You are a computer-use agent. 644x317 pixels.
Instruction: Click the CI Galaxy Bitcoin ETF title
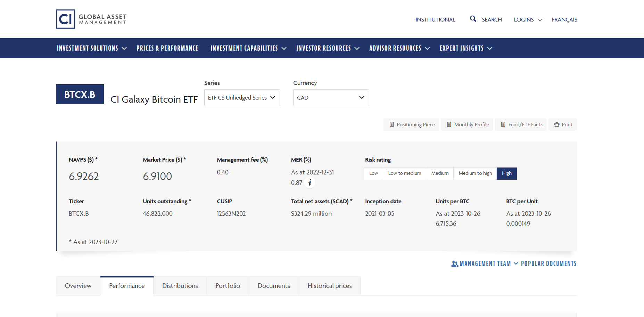pyautogui.click(x=154, y=100)
